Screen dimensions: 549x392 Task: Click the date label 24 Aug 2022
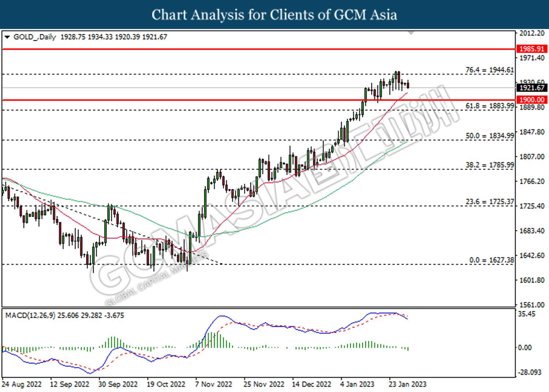[x=22, y=384]
